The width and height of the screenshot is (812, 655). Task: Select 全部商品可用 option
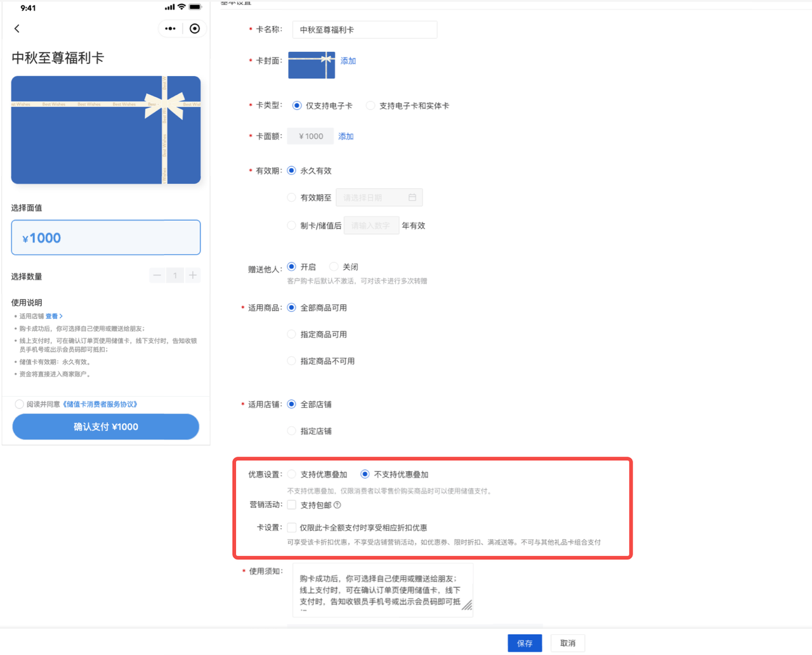[292, 308]
